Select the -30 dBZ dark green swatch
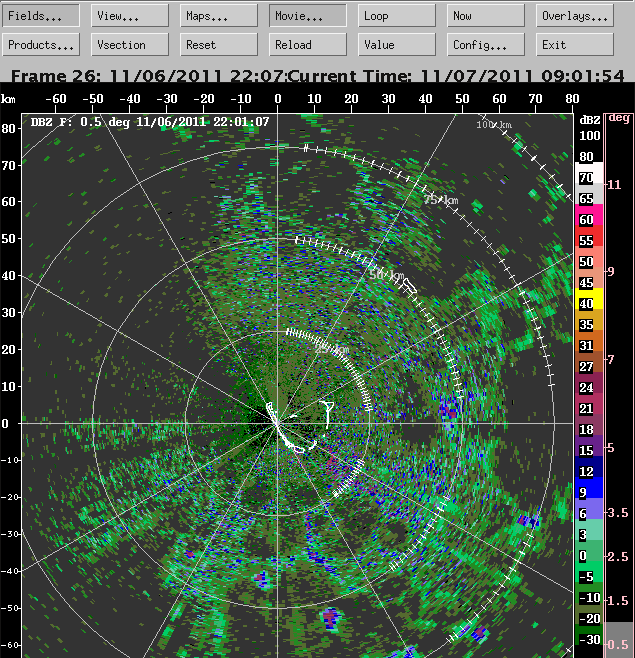This screenshot has height=658, width=635. click(589, 635)
